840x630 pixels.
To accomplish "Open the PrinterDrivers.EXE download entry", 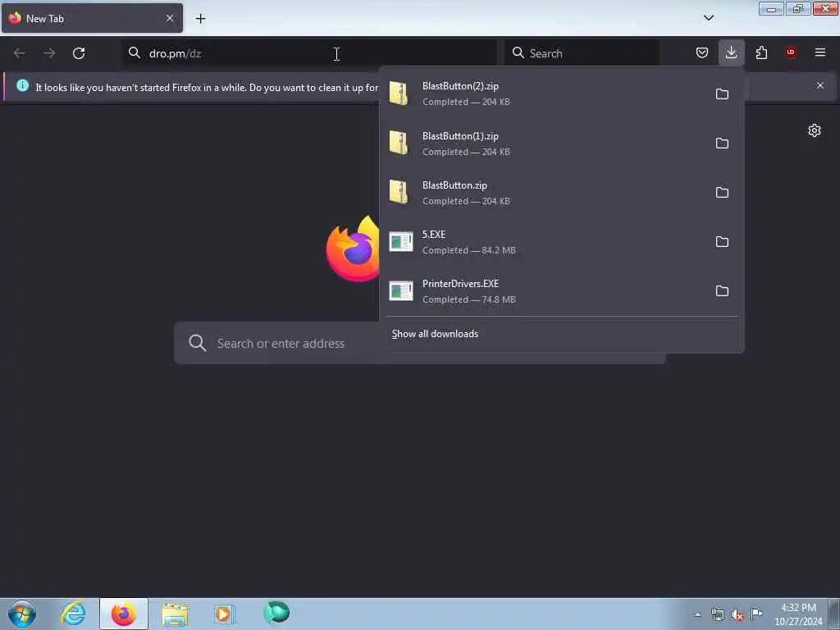I will click(544, 291).
